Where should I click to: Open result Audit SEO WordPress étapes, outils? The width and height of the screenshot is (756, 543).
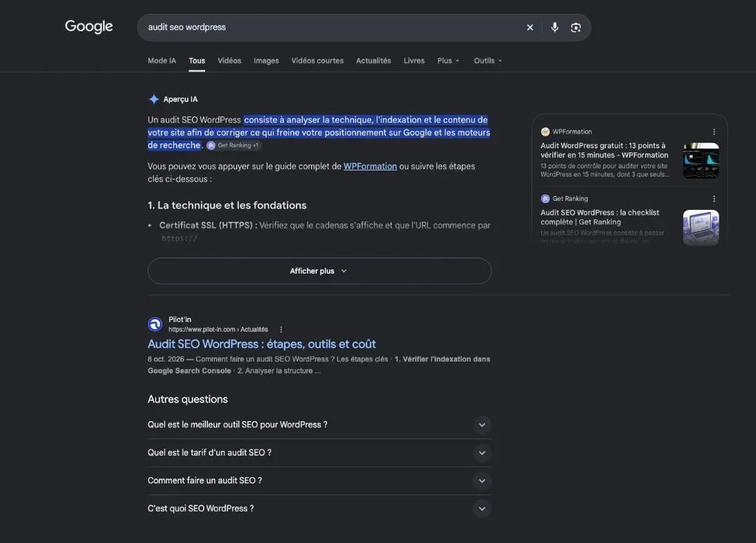click(261, 344)
